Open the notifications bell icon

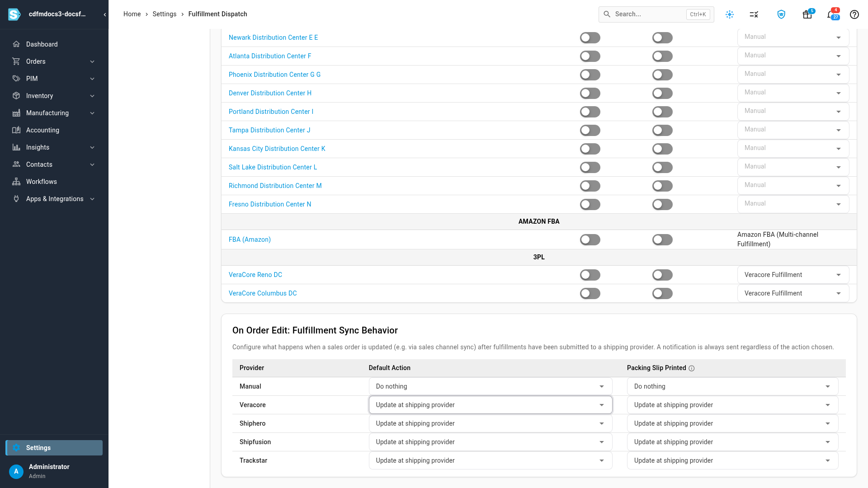click(831, 14)
